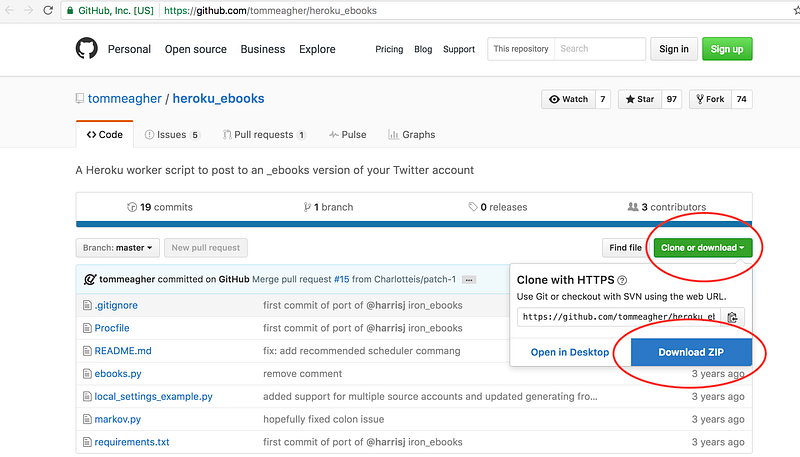Expand the commit message ellipsis

[468, 280]
